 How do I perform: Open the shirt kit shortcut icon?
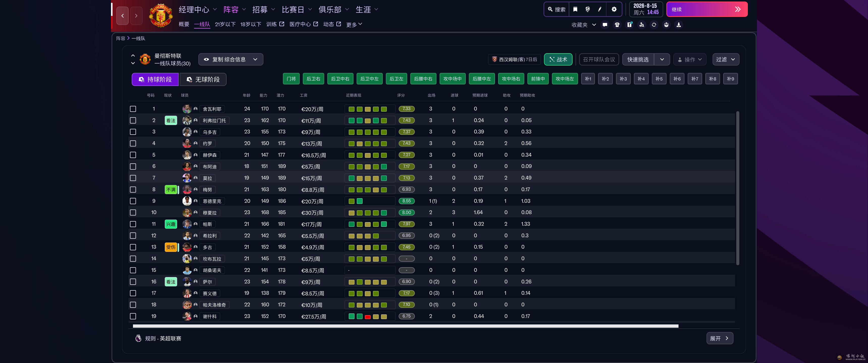pyautogui.click(x=617, y=25)
